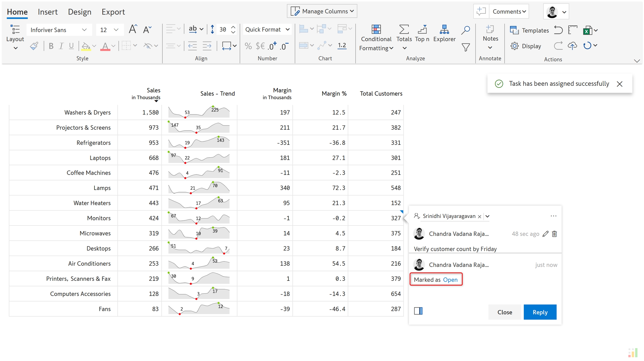Click the search magnifier icon

coord(465,30)
